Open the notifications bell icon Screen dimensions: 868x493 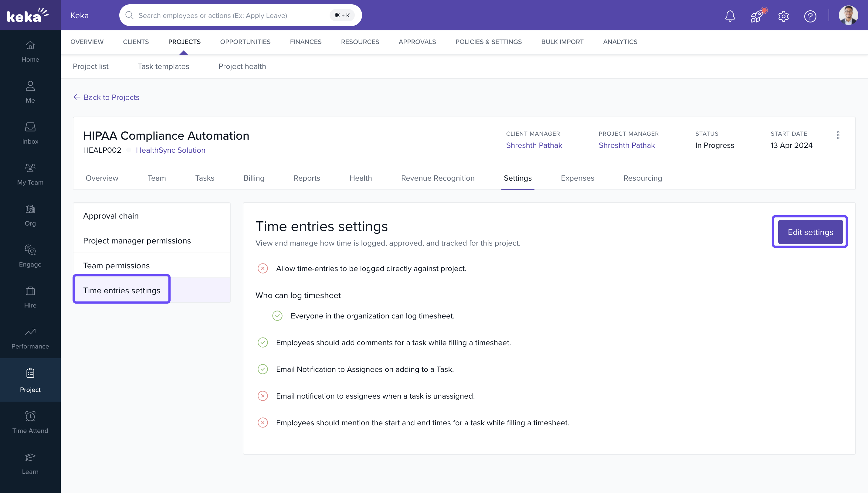pyautogui.click(x=730, y=15)
